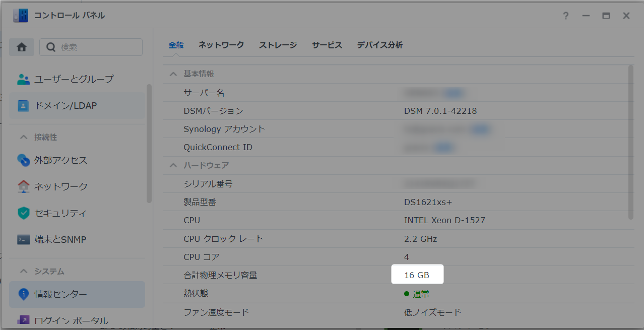Click the 熱状態 label
Image resolution: width=644 pixels, height=330 pixels.
click(x=196, y=293)
